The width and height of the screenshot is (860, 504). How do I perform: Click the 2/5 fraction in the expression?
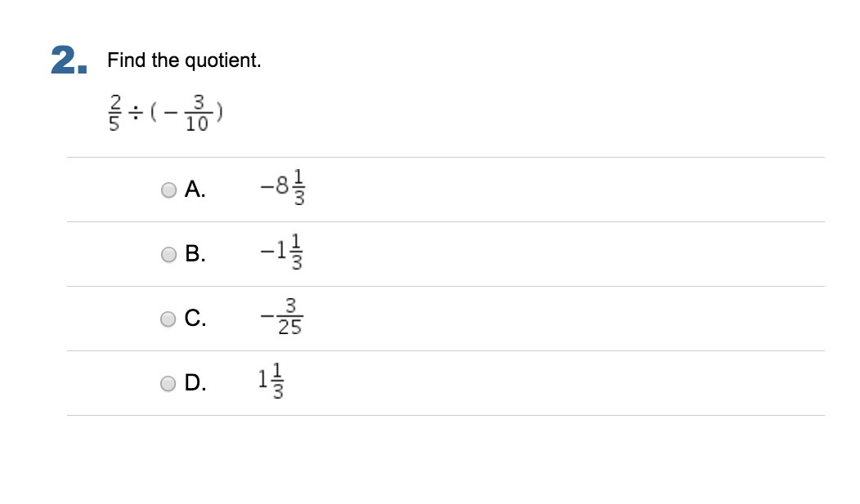[114, 113]
